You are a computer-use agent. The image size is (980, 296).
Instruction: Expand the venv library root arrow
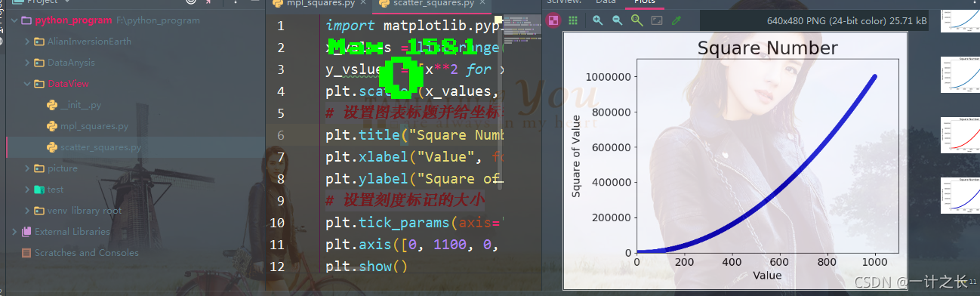(x=28, y=211)
